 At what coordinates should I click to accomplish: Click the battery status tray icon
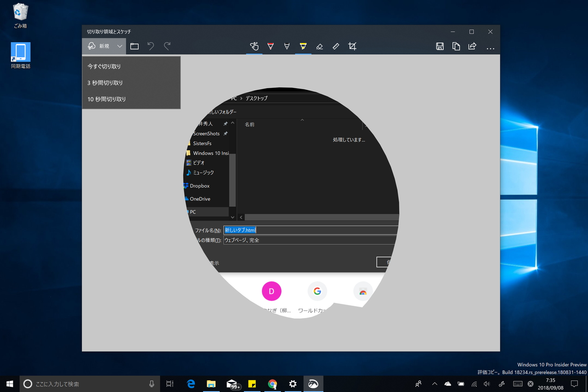click(461, 384)
